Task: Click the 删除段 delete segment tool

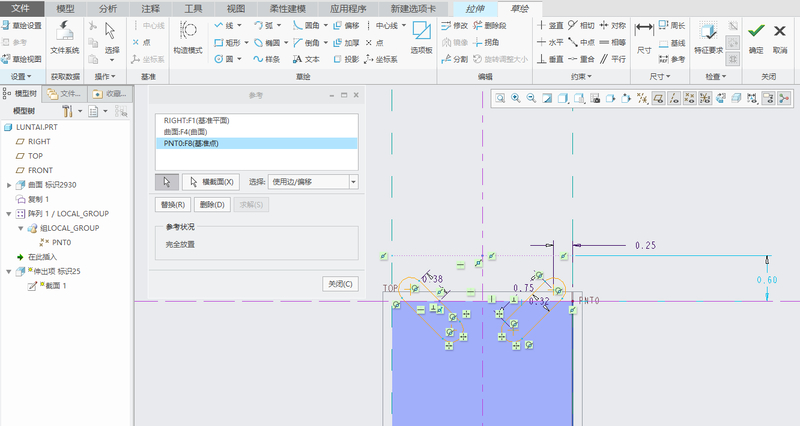Action: pos(489,26)
